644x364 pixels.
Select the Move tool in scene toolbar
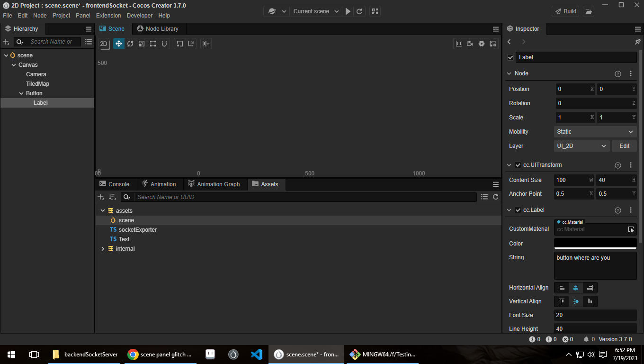[118, 44]
